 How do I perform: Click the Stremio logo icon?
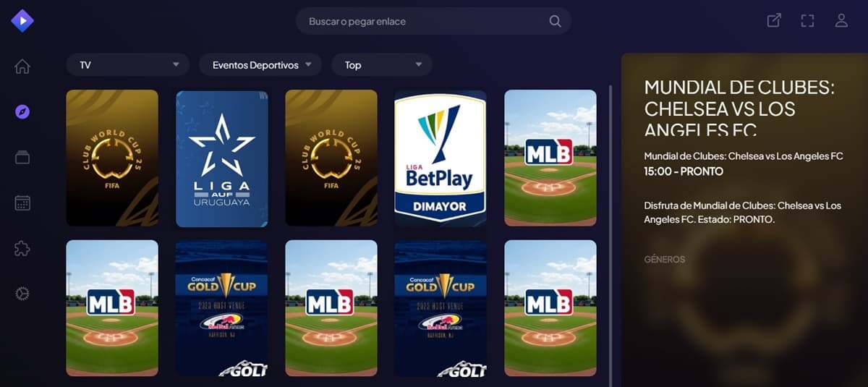pyautogui.click(x=22, y=21)
